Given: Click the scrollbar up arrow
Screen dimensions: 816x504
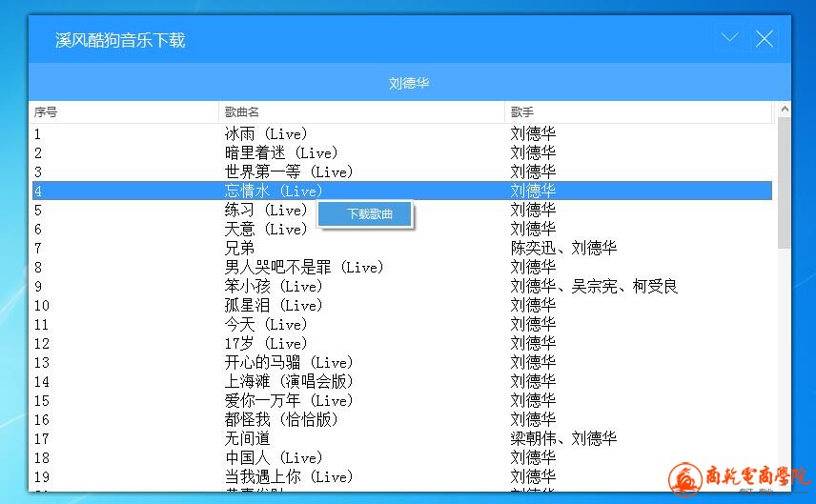Looking at the screenshot, I should click(785, 110).
